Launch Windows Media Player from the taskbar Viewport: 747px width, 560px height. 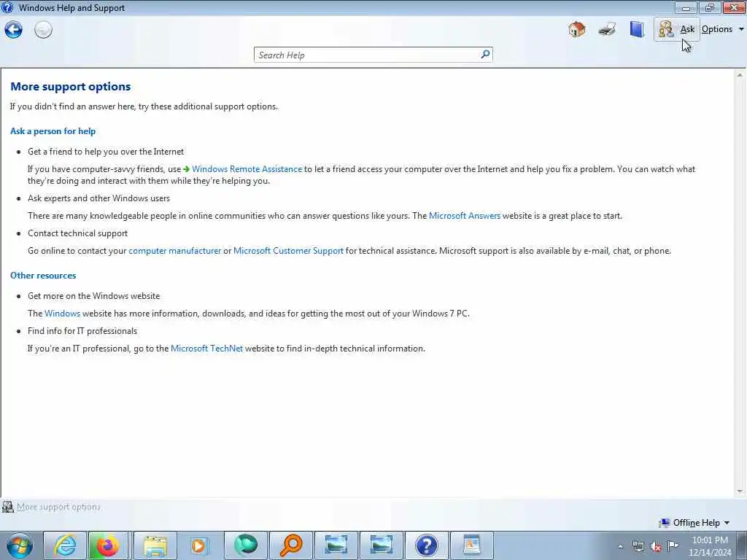tap(200, 545)
